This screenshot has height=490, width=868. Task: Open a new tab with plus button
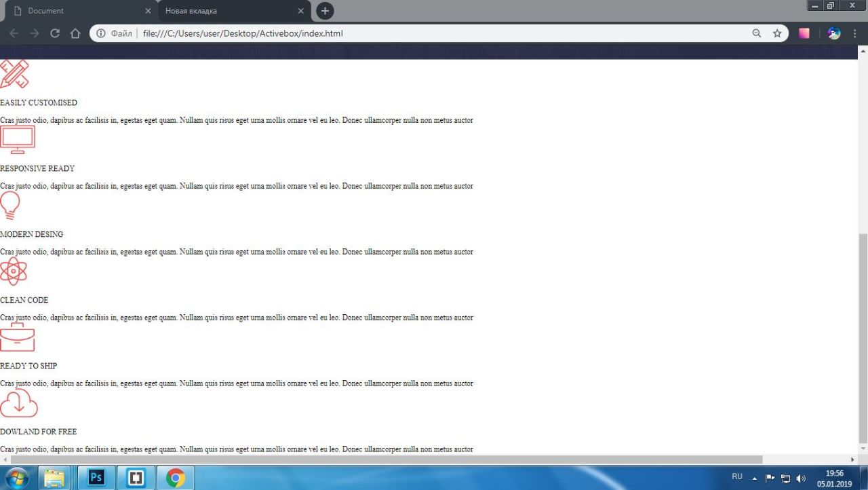(x=325, y=11)
